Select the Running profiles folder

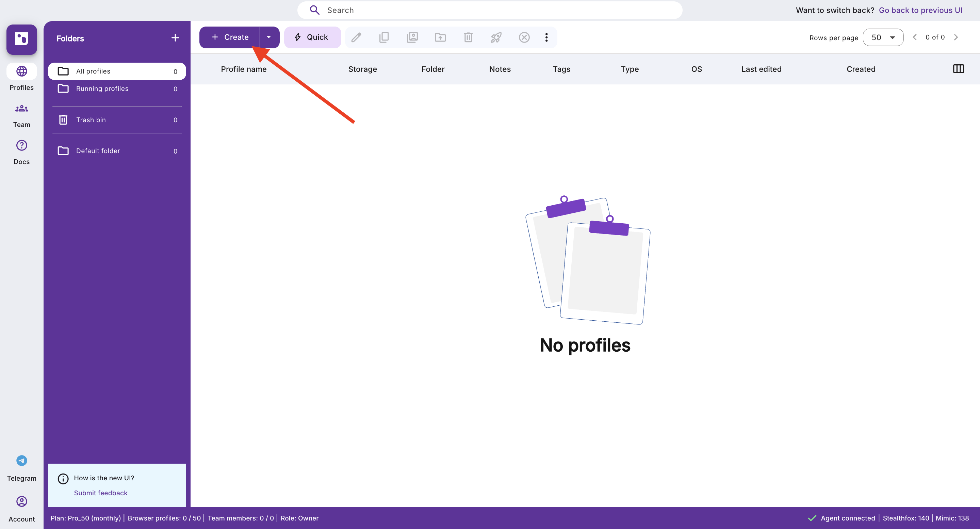click(x=117, y=89)
